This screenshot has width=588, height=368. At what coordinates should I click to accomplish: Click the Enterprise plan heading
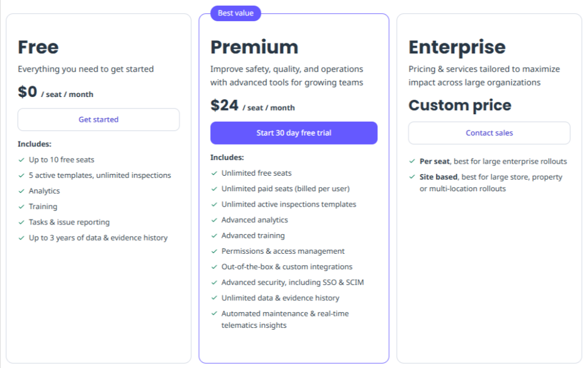(x=457, y=47)
